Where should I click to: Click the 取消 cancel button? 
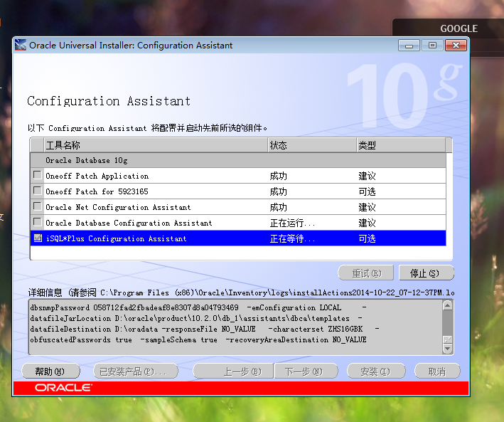coord(437,371)
